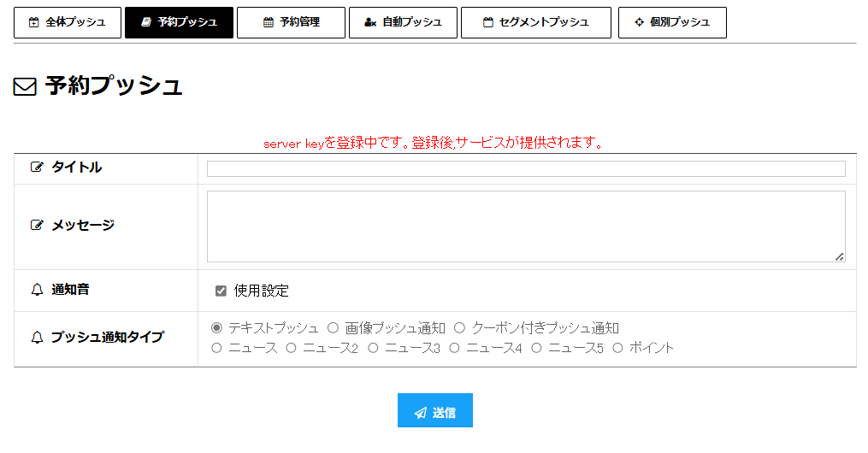Switch to 予約管理 tab
Image resolution: width=868 pixels, height=453 pixels.
291,22
